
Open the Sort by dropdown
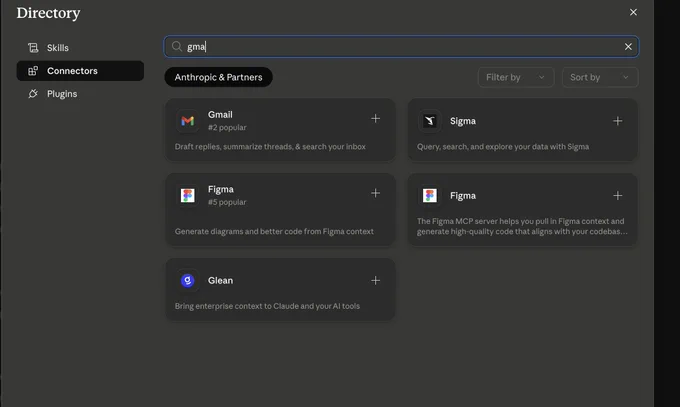[600, 77]
